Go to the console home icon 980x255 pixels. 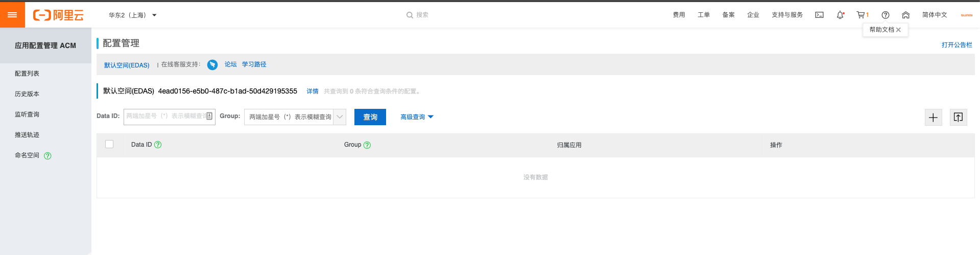(x=905, y=15)
